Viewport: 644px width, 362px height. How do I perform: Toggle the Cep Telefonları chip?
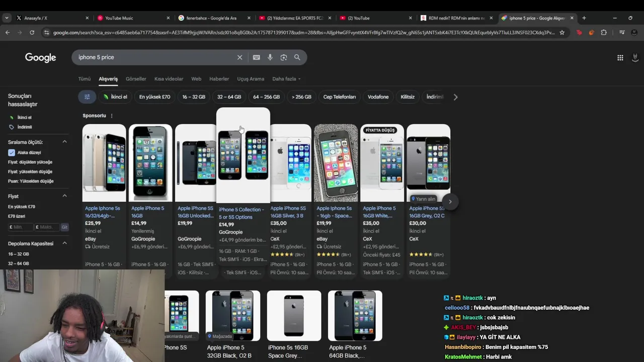[340, 97]
